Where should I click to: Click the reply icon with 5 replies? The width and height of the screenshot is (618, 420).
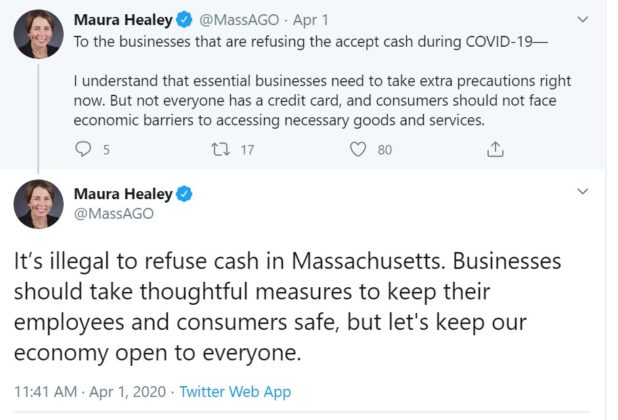coord(83,150)
